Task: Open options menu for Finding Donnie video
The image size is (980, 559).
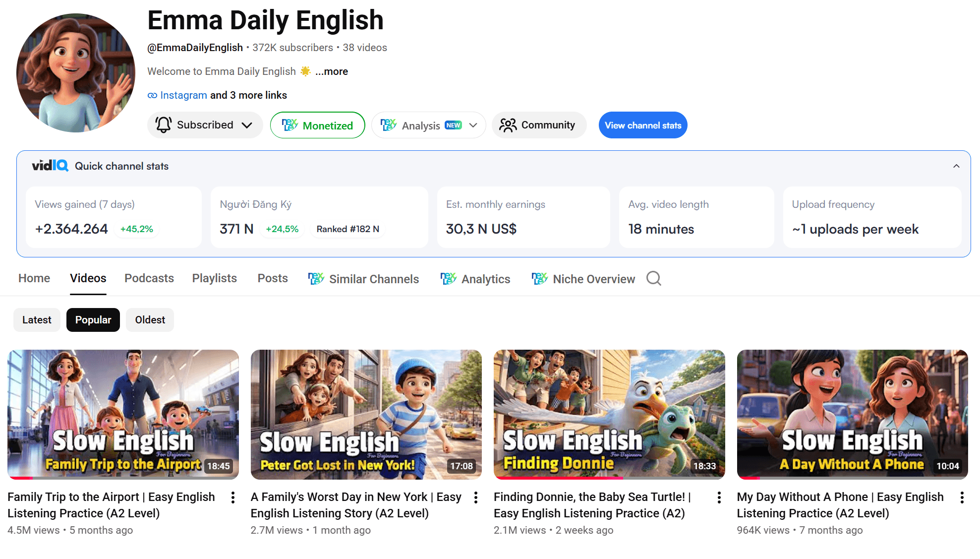Action: (719, 497)
